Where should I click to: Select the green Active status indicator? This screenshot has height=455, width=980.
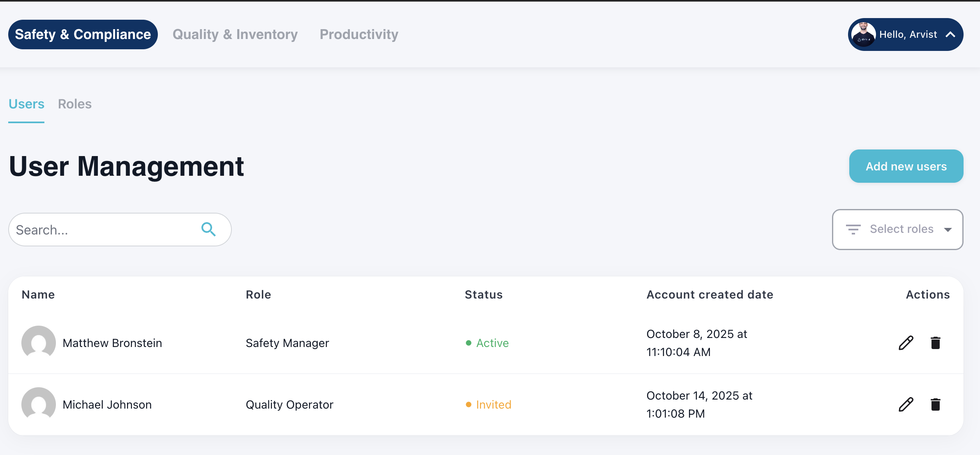(469, 342)
